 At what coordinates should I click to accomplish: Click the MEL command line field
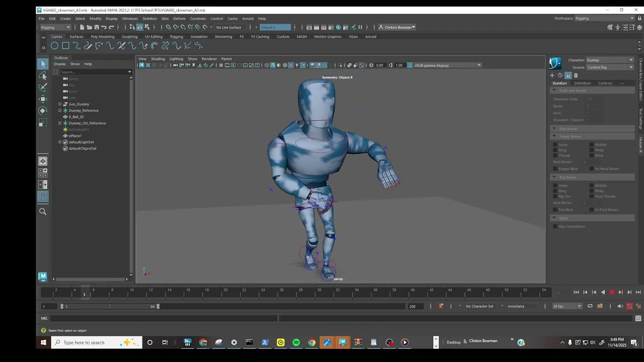pos(164,318)
